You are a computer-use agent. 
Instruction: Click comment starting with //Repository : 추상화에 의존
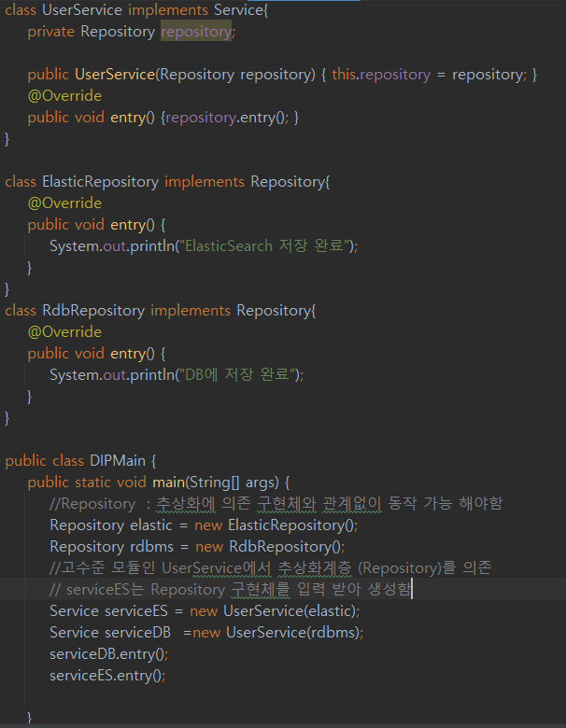pos(276,503)
